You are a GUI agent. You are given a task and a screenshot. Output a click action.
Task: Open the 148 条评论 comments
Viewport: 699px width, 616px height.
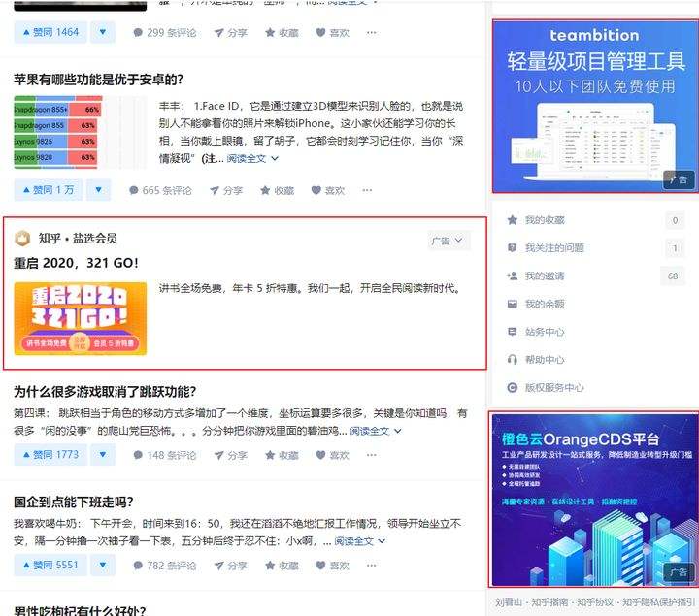click(164, 455)
